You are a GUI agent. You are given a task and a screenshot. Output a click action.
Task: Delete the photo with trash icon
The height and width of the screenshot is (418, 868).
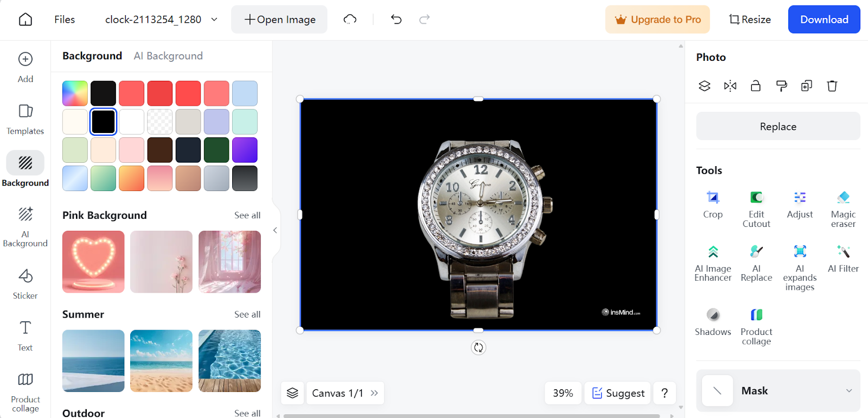832,86
